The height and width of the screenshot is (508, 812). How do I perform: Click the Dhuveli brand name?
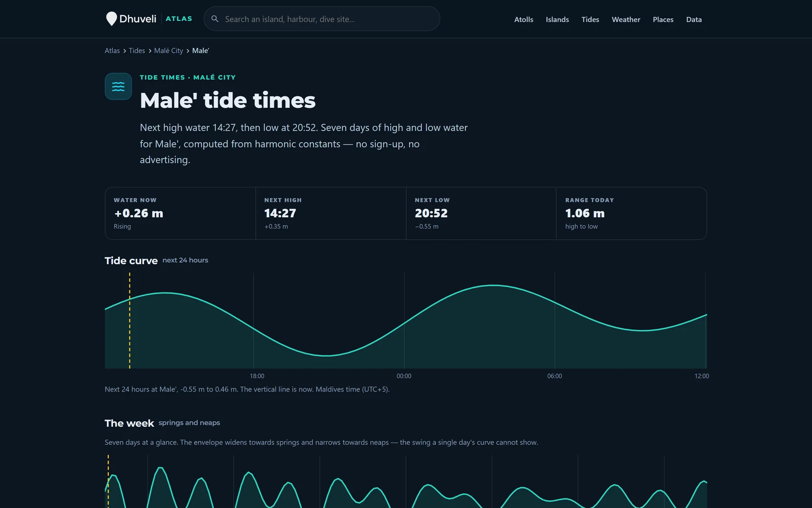pyautogui.click(x=138, y=19)
